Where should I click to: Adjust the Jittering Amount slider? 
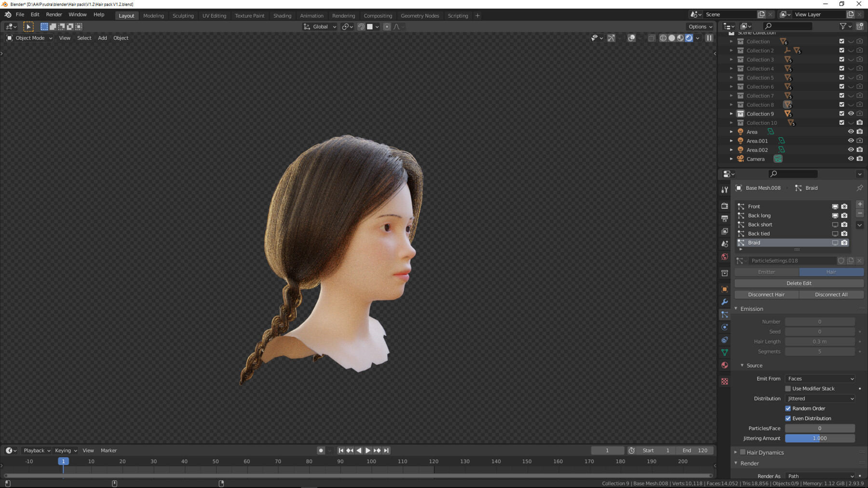[820, 438]
